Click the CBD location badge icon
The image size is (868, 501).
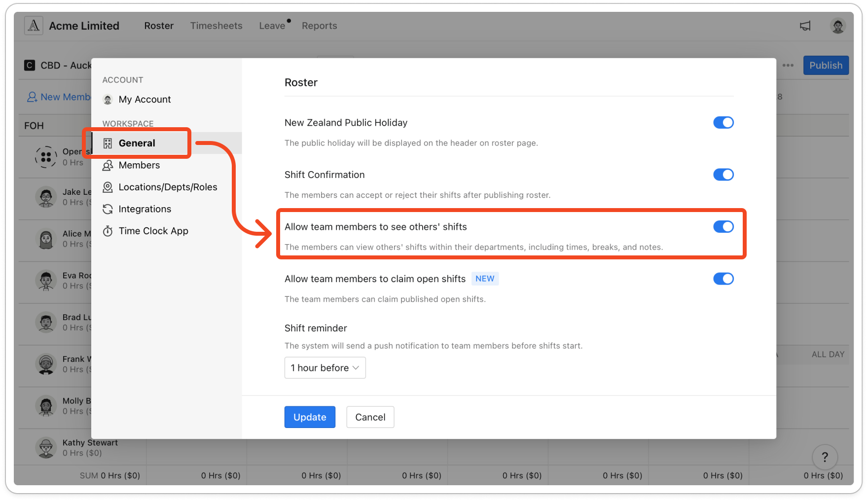[x=30, y=65]
